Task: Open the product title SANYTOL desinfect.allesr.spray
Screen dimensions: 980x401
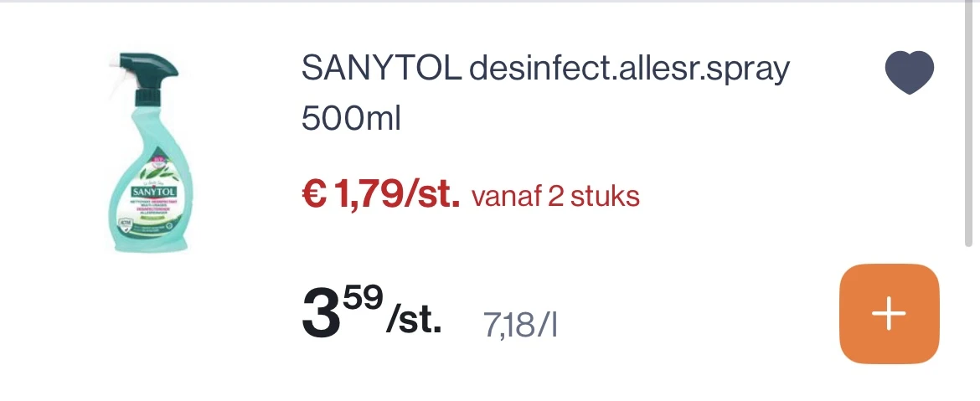Action: pyautogui.click(x=544, y=69)
